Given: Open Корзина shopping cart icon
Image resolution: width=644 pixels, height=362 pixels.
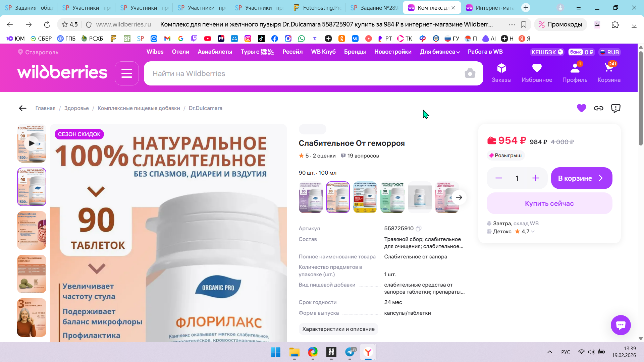Looking at the screenshot, I should click(609, 73).
